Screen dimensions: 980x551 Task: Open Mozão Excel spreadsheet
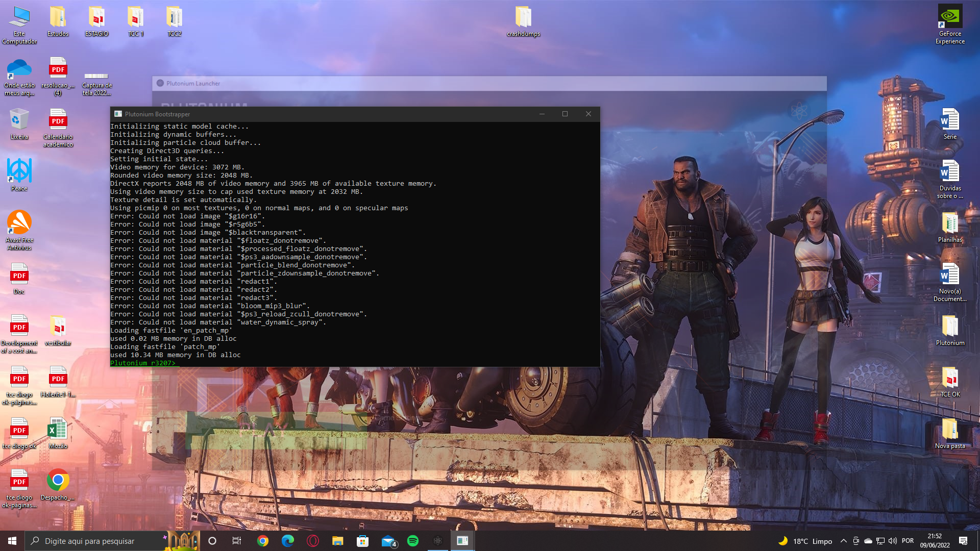pyautogui.click(x=58, y=434)
